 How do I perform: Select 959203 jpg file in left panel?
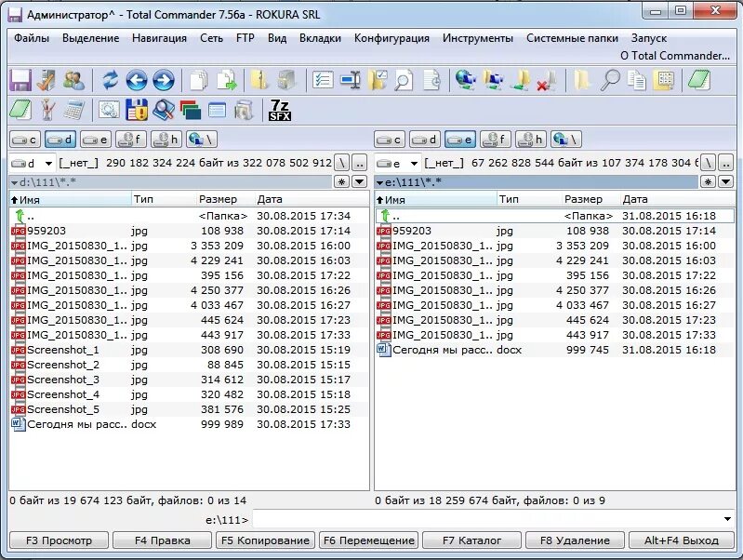(189, 231)
